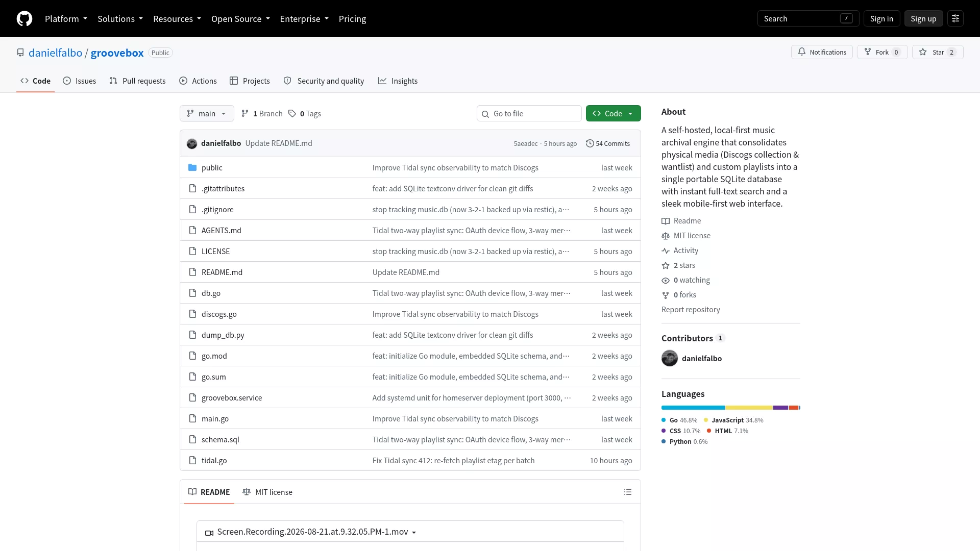
Task: Click the eye icon beside 0 watching
Action: point(666,281)
